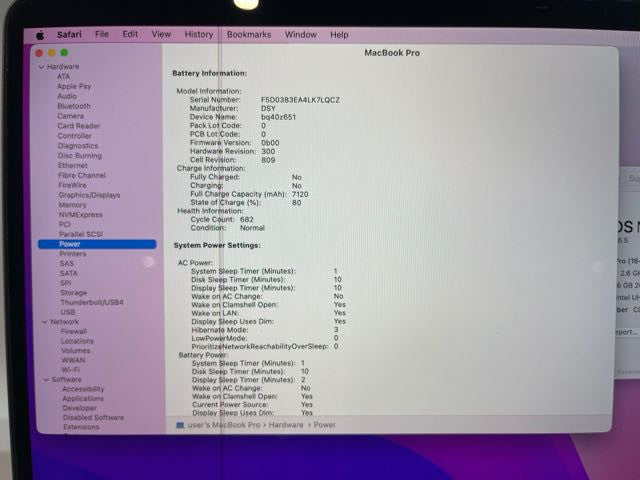The image size is (640, 480).
Task: Open the Safari menu
Action: (x=69, y=35)
